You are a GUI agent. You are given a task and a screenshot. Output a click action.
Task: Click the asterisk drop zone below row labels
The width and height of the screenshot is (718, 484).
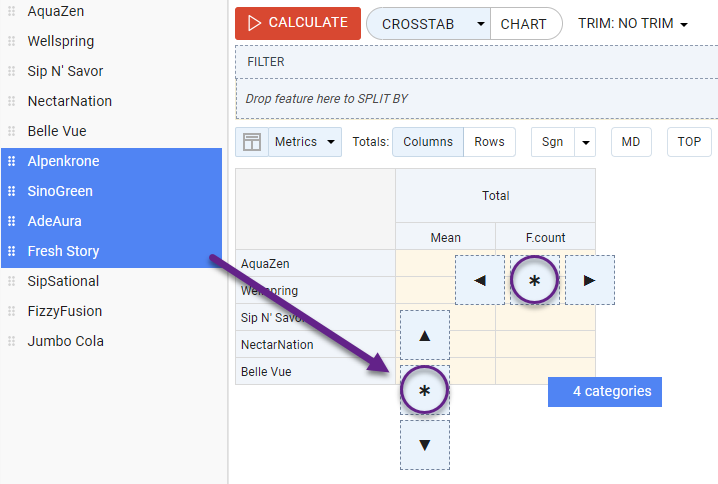click(x=425, y=390)
